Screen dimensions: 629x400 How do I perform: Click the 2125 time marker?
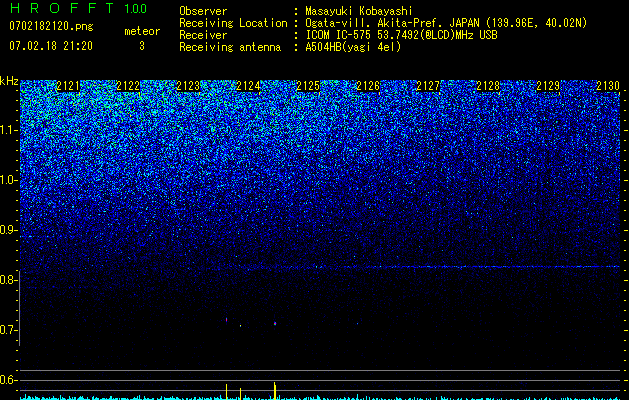[x=308, y=86]
